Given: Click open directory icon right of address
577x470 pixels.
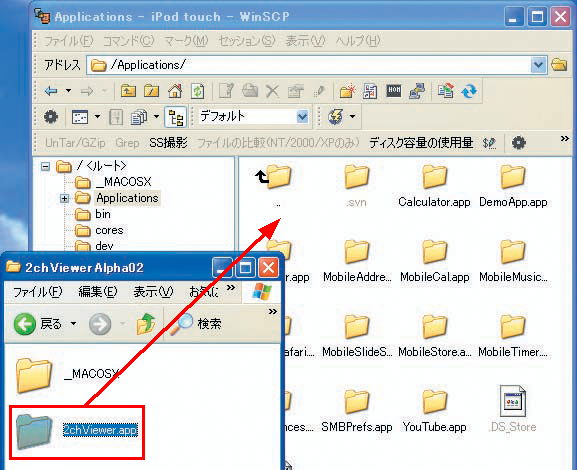Looking at the screenshot, I should tap(559, 65).
